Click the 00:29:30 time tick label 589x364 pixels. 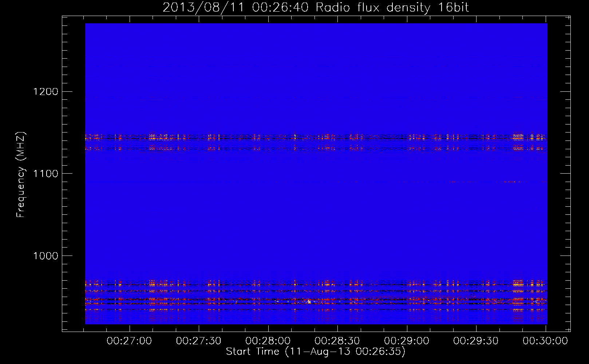pyautogui.click(x=476, y=341)
